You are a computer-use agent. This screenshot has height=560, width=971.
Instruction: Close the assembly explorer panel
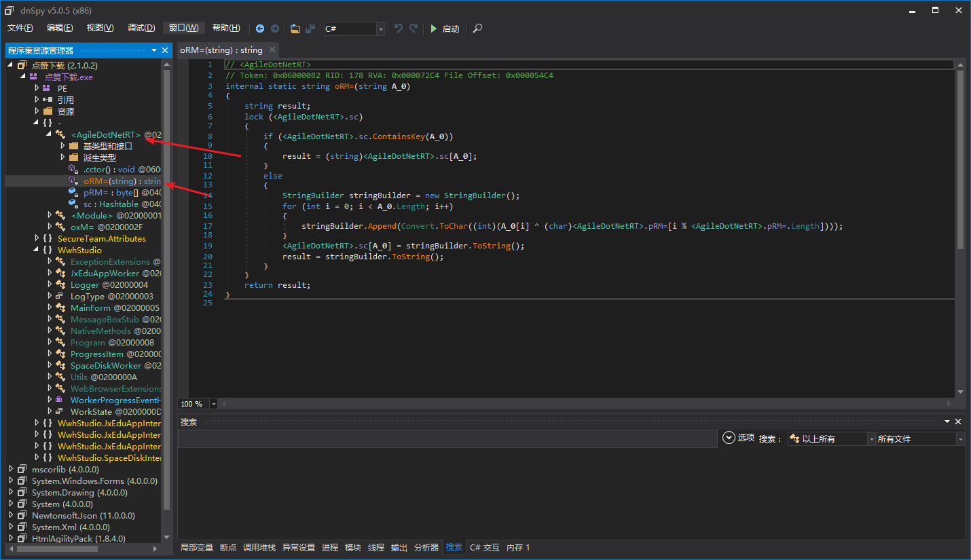pos(165,50)
